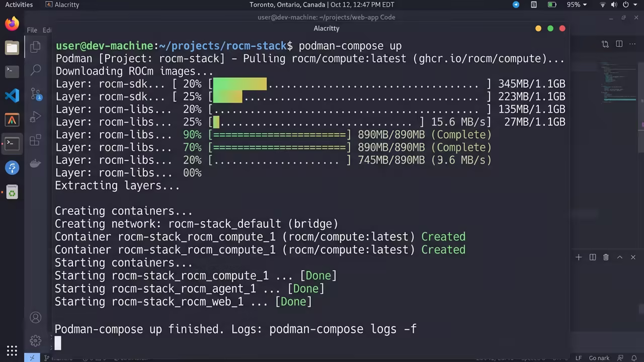Viewport: 644px width, 362px height.
Task: Close the VS Code bottom panel
Action: pyautogui.click(x=633, y=257)
